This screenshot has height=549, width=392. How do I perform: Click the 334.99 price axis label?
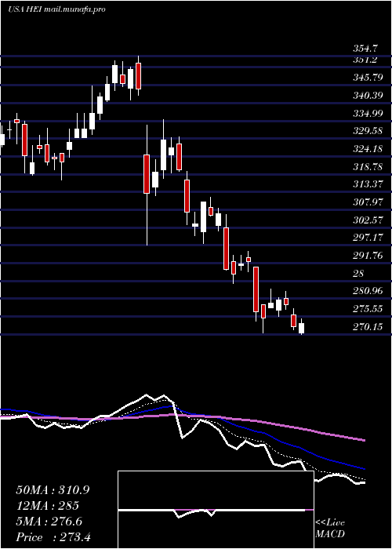[x=368, y=113]
